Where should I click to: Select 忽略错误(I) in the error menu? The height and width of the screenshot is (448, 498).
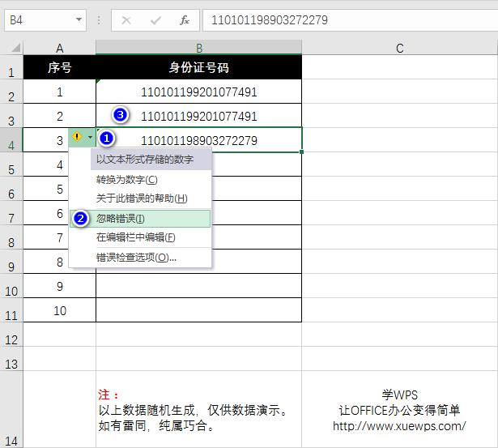(x=140, y=219)
